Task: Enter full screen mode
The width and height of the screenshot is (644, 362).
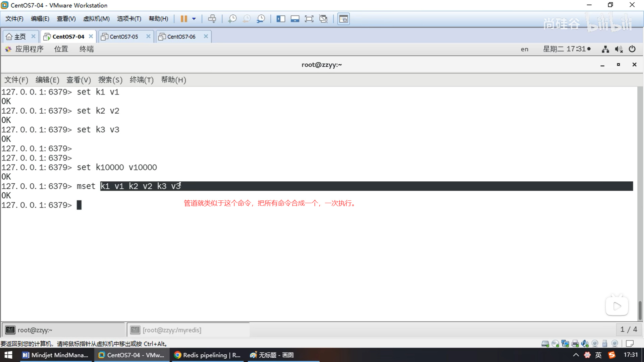Action: pyautogui.click(x=309, y=19)
